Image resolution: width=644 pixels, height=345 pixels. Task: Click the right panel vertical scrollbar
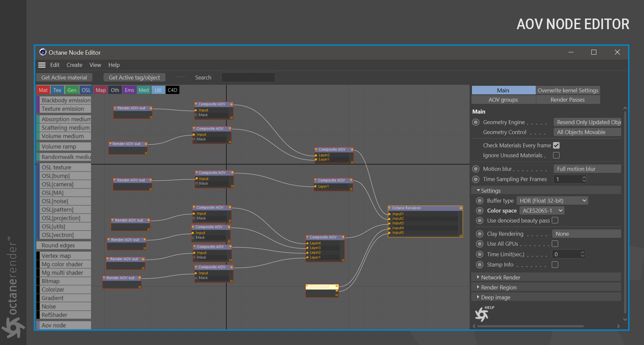click(625, 212)
